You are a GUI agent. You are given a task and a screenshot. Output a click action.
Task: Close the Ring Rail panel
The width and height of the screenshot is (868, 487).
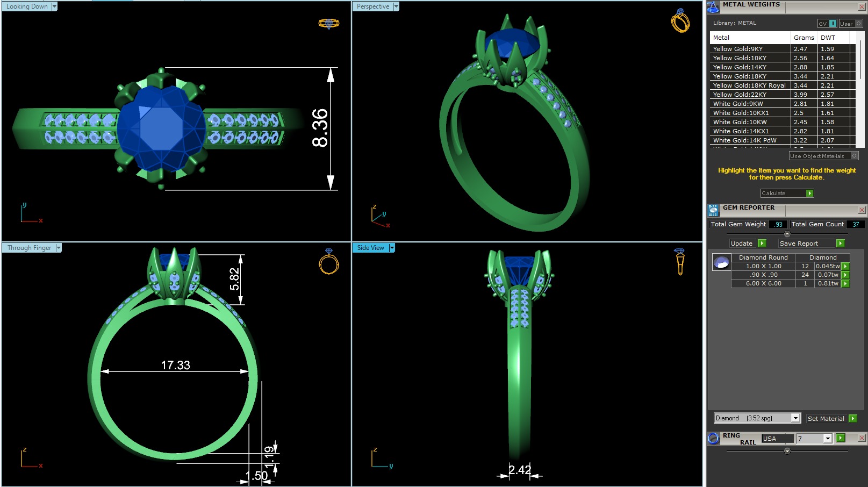[x=862, y=438]
